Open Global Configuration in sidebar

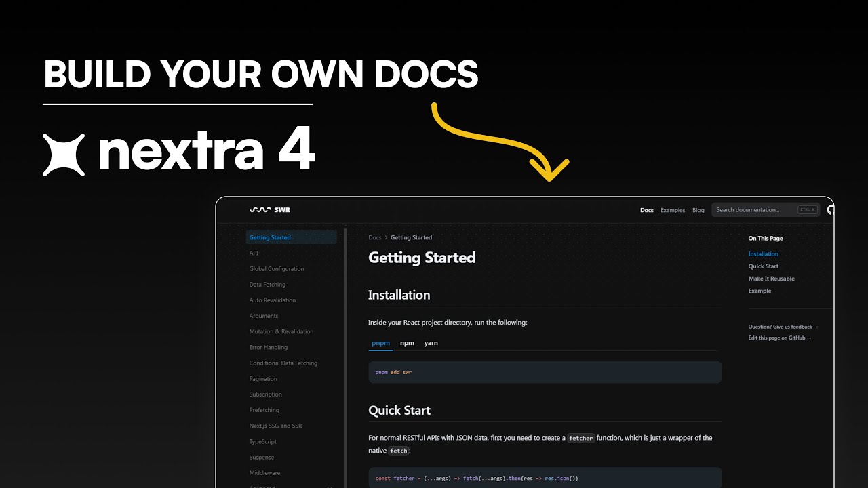277,269
